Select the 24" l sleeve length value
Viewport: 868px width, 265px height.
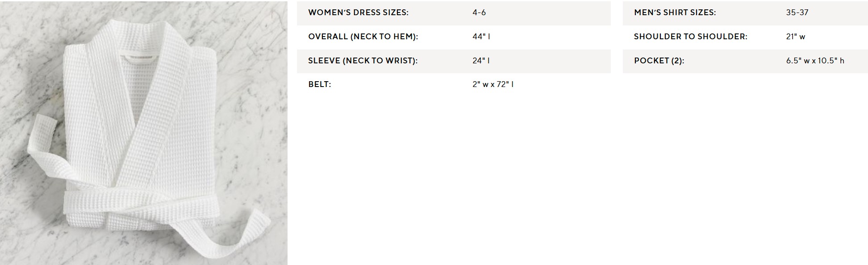point(481,61)
